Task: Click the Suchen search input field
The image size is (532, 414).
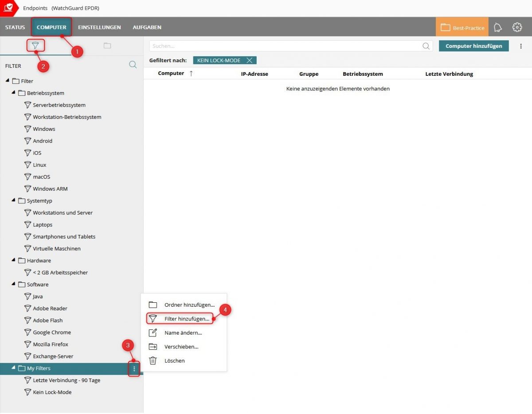Action: pos(288,46)
